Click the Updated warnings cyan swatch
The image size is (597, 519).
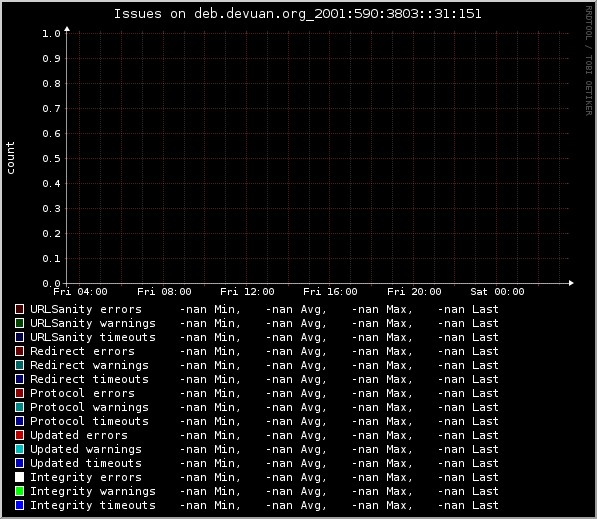pyautogui.click(x=19, y=449)
